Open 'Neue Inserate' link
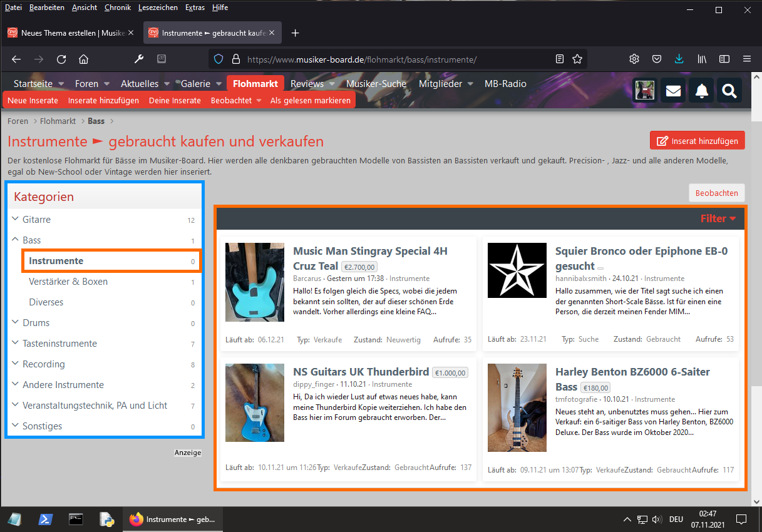The image size is (762, 532). tap(33, 100)
